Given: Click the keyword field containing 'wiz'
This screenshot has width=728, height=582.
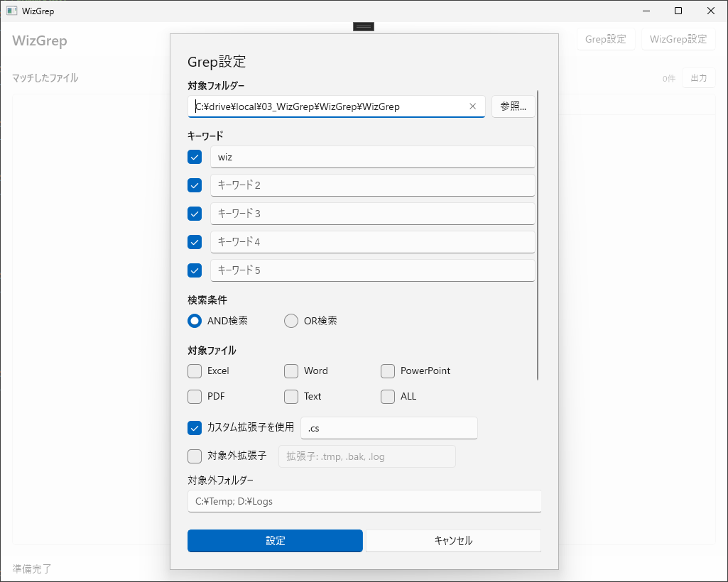Looking at the screenshot, I should (x=373, y=157).
